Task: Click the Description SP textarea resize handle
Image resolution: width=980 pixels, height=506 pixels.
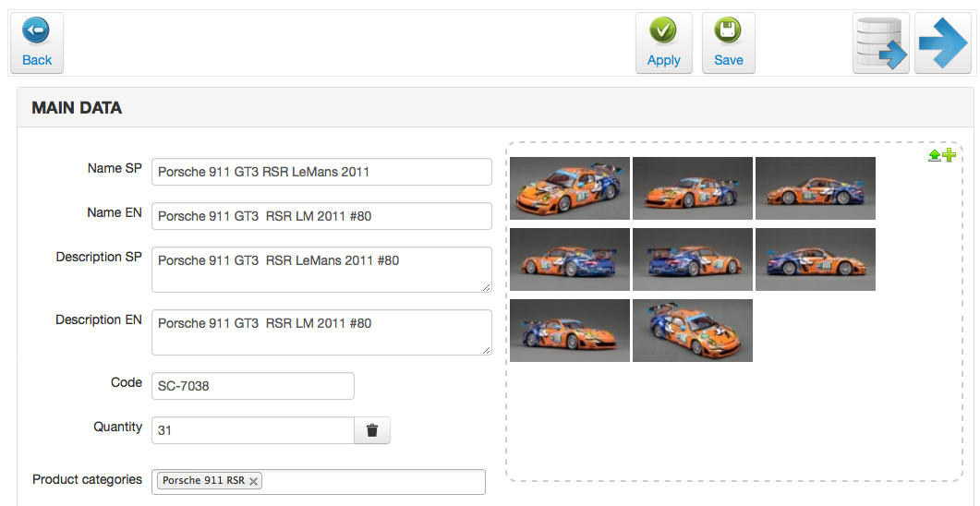Action: [x=486, y=287]
